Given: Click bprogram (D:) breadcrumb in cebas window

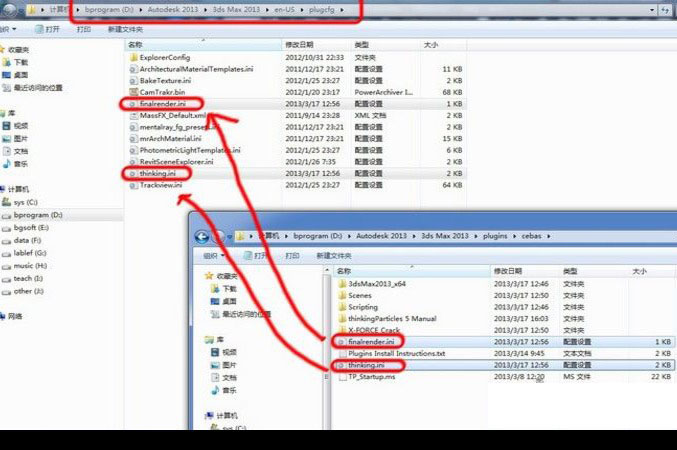Looking at the screenshot, I should pyautogui.click(x=318, y=236).
